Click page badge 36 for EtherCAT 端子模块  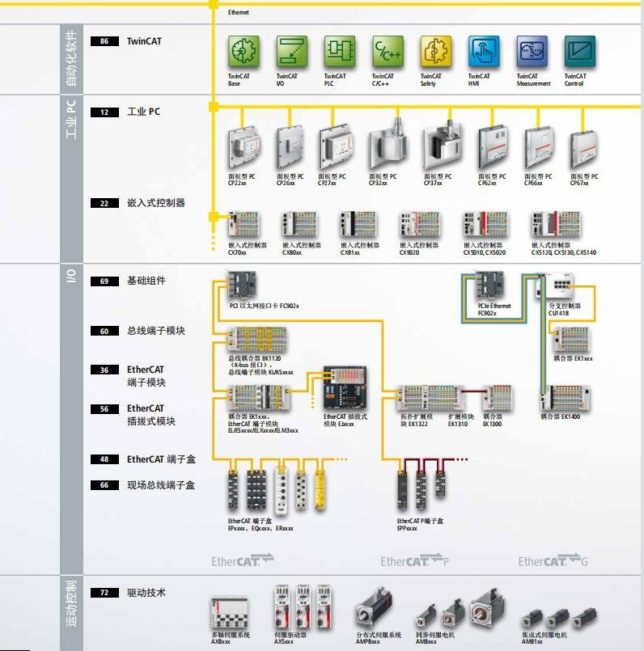(x=104, y=370)
